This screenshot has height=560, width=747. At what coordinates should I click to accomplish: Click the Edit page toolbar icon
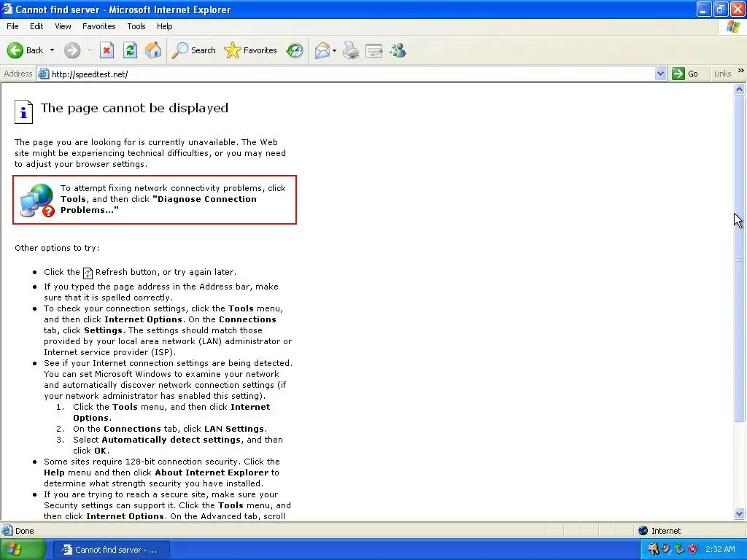pos(374,50)
